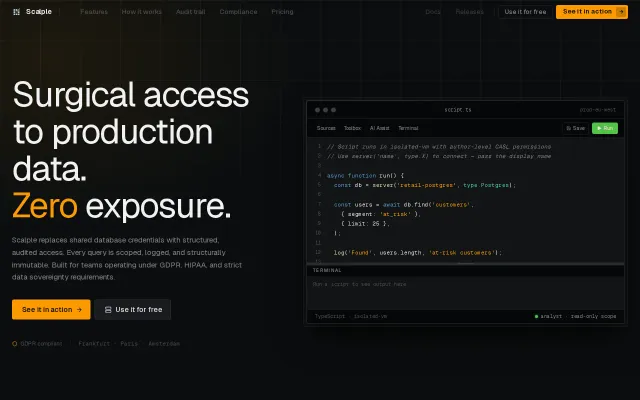Click the code line async function run()

(365, 176)
